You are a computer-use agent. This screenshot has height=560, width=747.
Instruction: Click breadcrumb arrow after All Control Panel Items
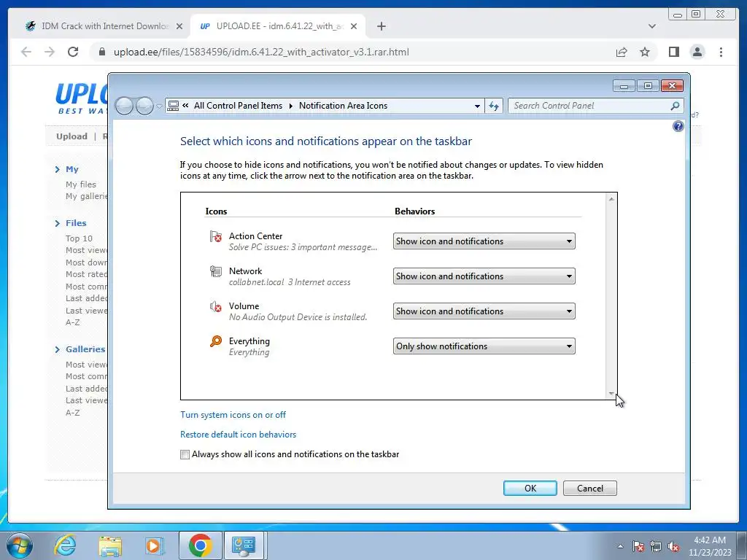(290, 106)
